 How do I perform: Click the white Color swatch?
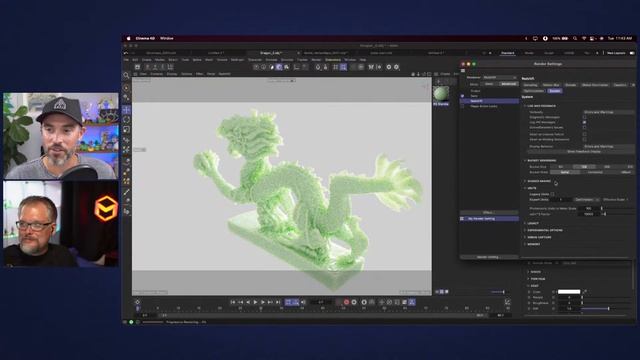tap(569, 291)
